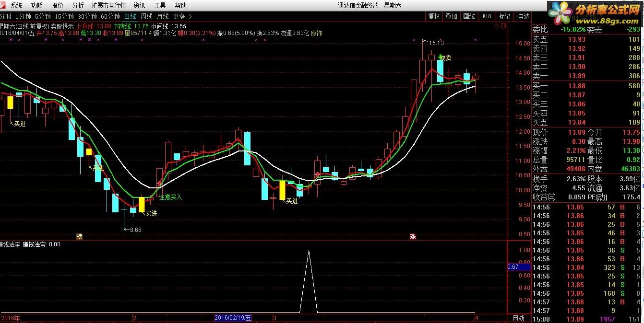Screen dimensions: 644x323
Task: Click the 15.13 high price label
Action: pyautogui.click(x=437, y=43)
